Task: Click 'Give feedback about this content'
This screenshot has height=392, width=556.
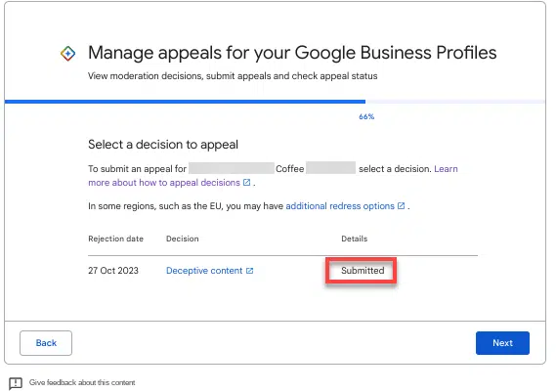Action: [82, 382]
